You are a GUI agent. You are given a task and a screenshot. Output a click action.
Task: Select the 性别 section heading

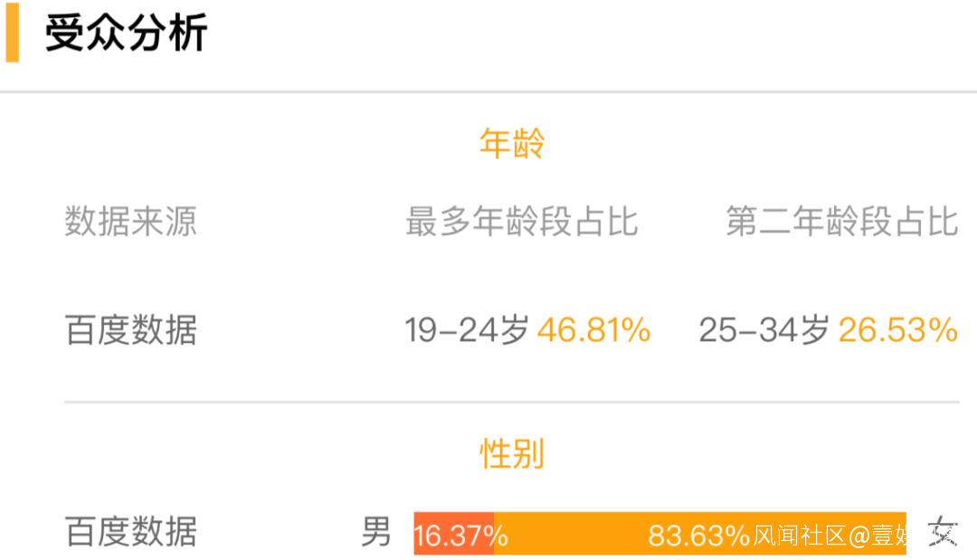[511, 454]
